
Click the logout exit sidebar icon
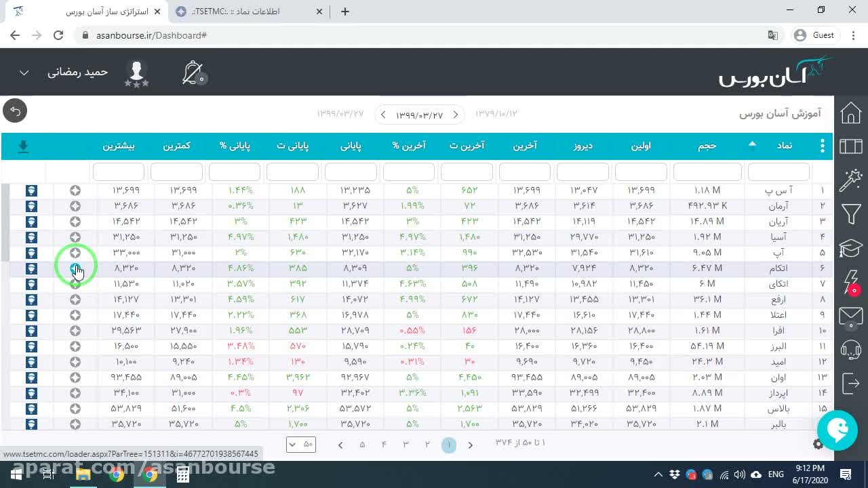[x=850, y=384]
